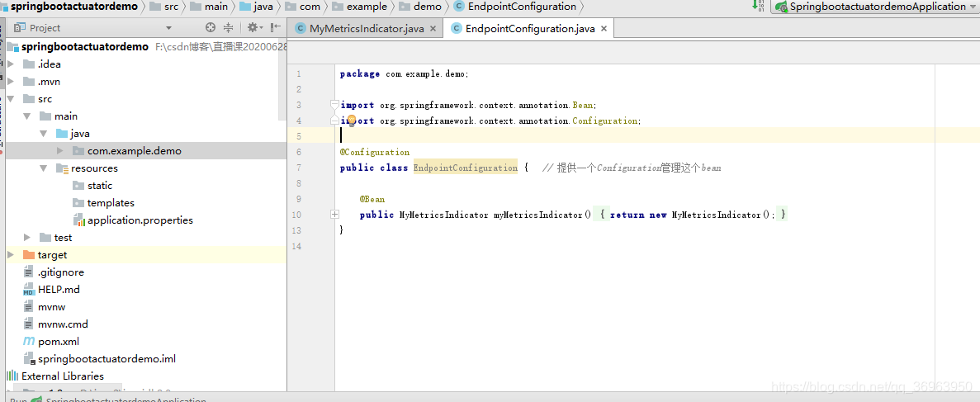Switch to MyMetricsIndicator.java tab

click(367, 29)
